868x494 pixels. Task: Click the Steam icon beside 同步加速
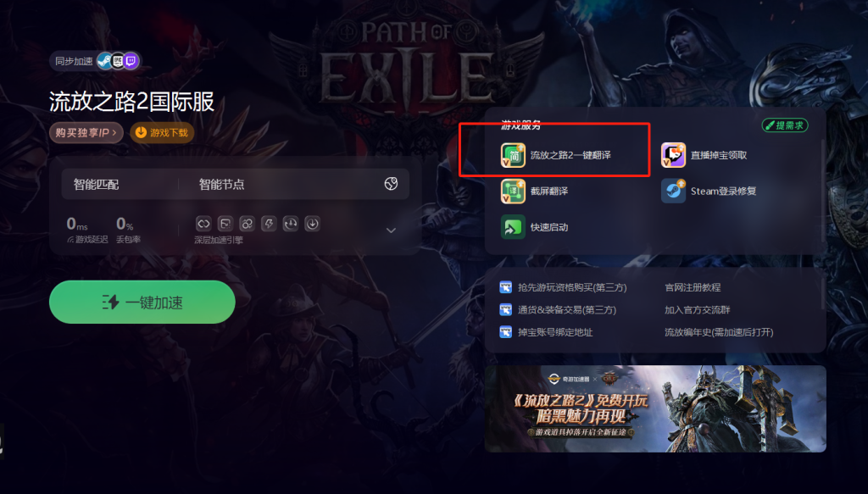(104, 61)
